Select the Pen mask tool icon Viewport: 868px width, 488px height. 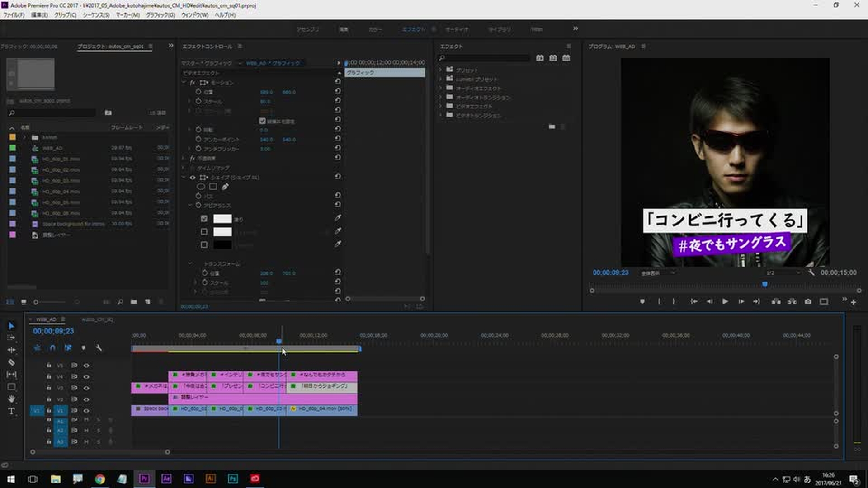point(225,187)
